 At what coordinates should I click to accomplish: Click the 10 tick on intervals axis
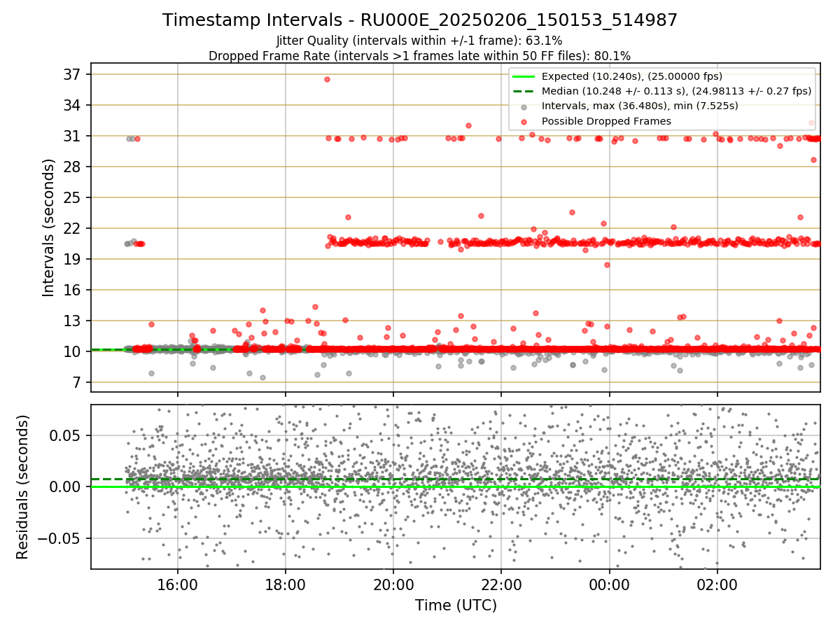point(73,351)
